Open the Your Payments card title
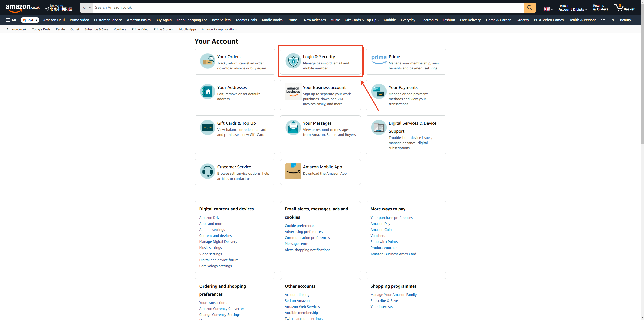The image size is (644, 320). click(x=403, y=87)
